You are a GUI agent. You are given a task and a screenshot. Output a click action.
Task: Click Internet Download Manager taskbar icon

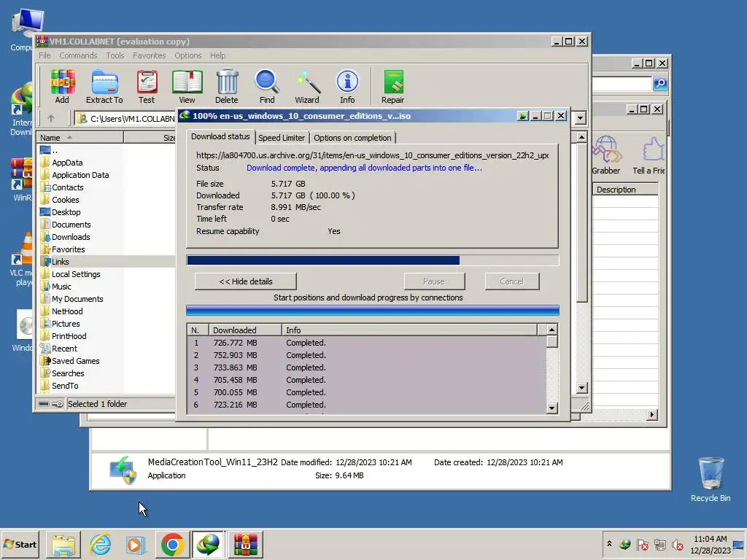point(208,544)
